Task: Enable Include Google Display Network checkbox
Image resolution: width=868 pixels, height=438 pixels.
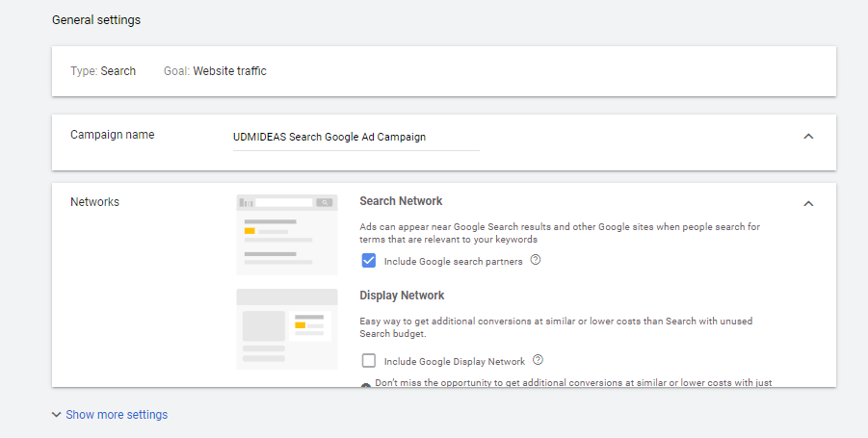Action: click(368, 361)
